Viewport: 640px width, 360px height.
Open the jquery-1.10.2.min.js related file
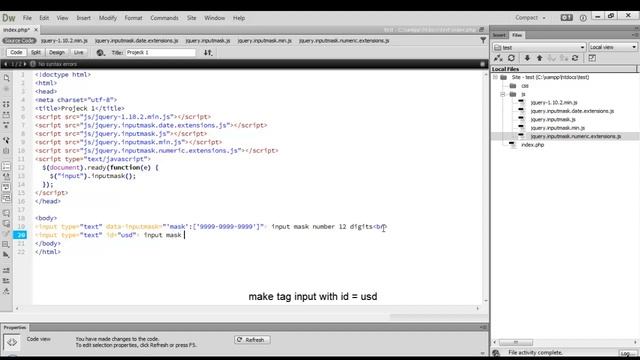point(64,40)
